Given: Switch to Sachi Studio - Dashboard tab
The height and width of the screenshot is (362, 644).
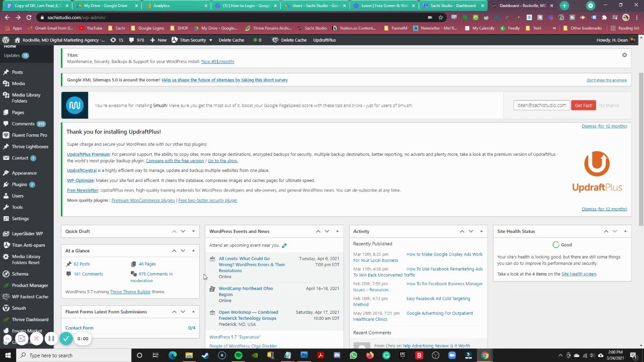Looking at the screenshot, I should [x=453, y=6].
